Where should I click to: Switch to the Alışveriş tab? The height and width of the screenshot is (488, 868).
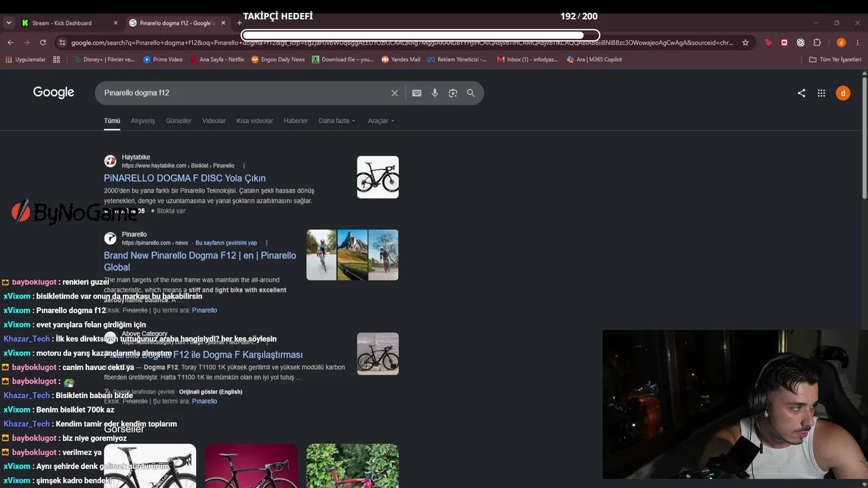(143, 121)
